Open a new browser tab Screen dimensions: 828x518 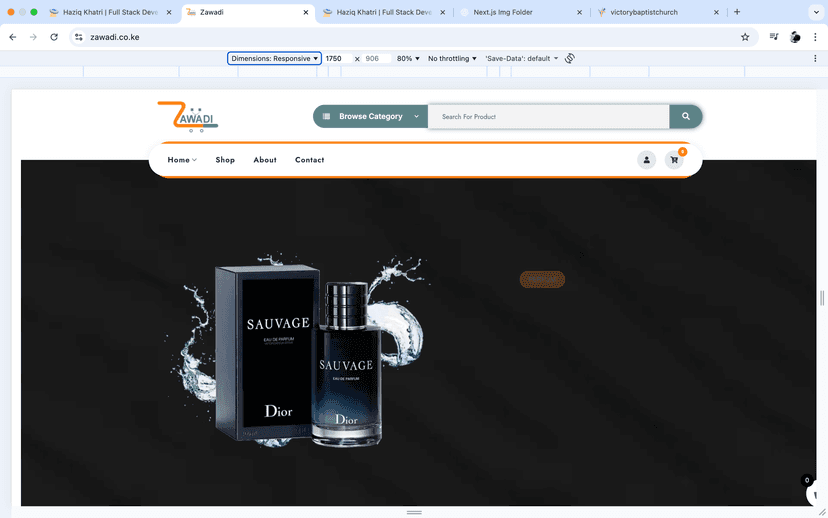[737, 12]
